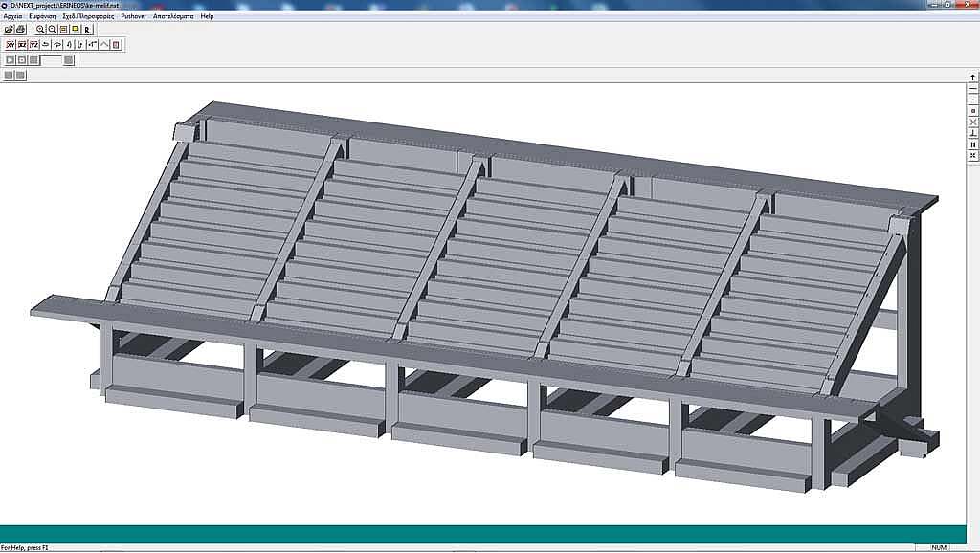Select the middle XZ plane view button

coord(22,45)
